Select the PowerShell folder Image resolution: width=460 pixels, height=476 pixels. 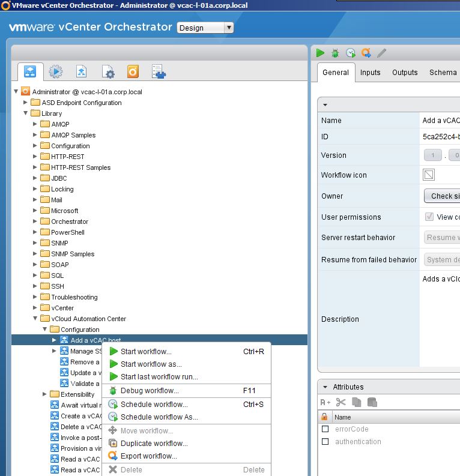68,232
